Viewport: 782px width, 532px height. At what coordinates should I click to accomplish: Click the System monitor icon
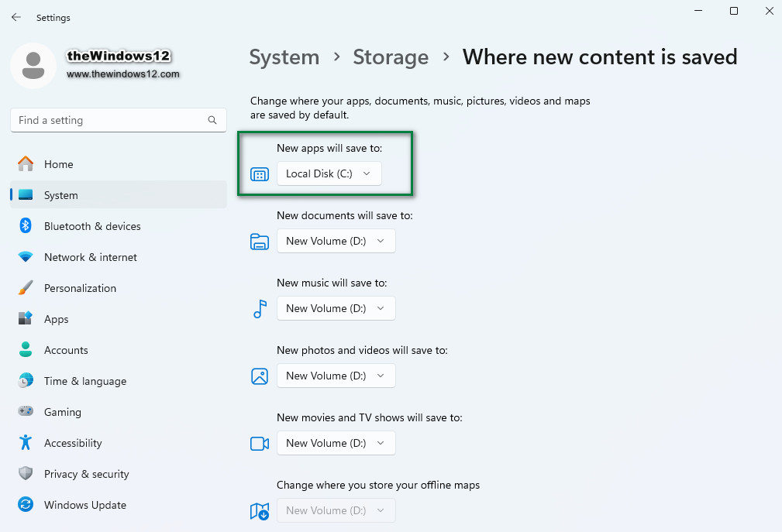[26, 195]
